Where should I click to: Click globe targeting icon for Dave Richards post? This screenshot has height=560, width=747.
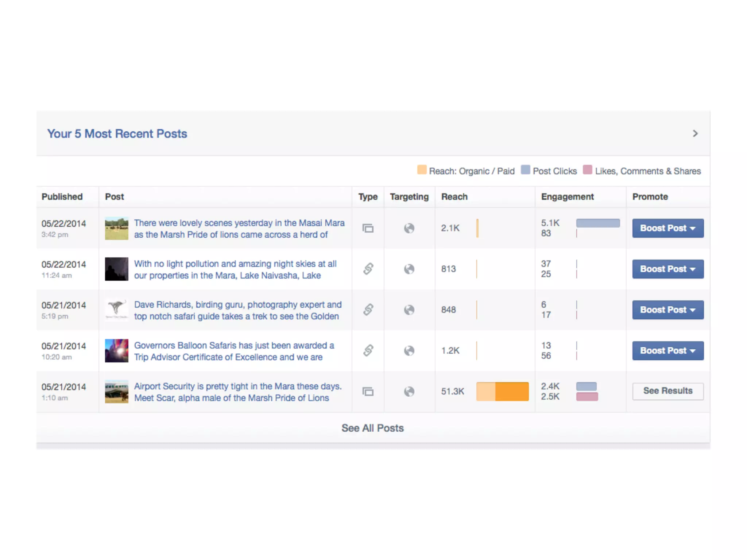[x=409, y=310]
